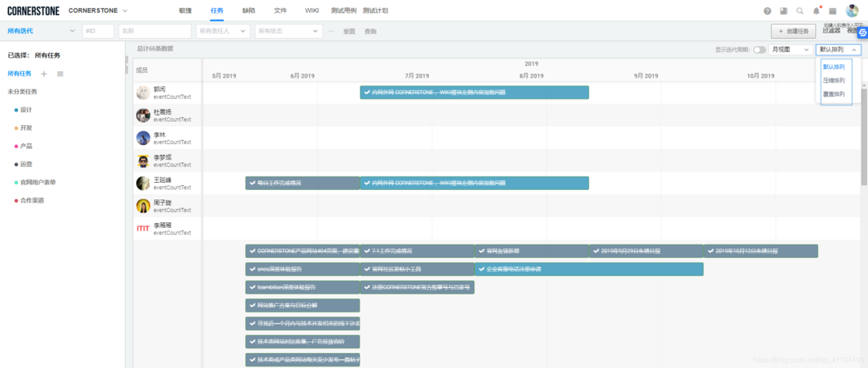This screenshot has height=368, width=868.
Task: Open the category list menu icon
Action: pos(60,74)
